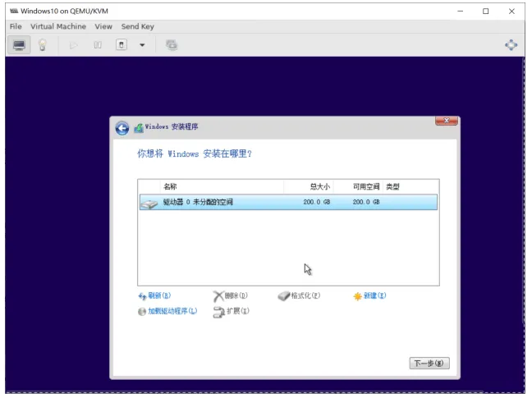
Task: Select Drive 0 unallocated space row
Action: click(288, 202)
